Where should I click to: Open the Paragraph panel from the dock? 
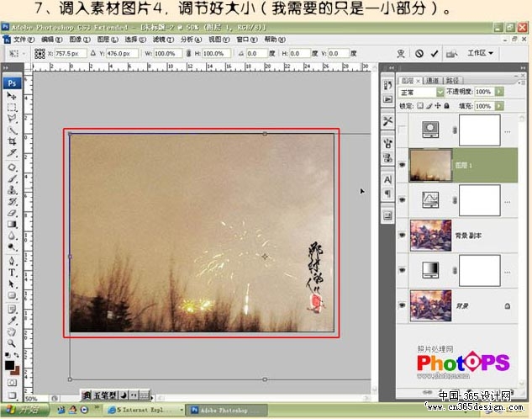(387, 194)
